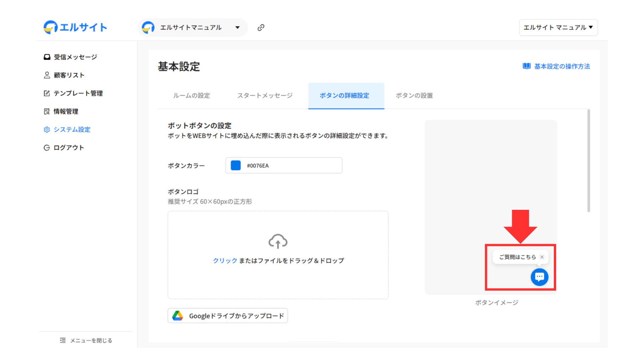
Task: Switch to the スタートメッセージ tab
Action: pyautogui.click(x=265, y=96)
